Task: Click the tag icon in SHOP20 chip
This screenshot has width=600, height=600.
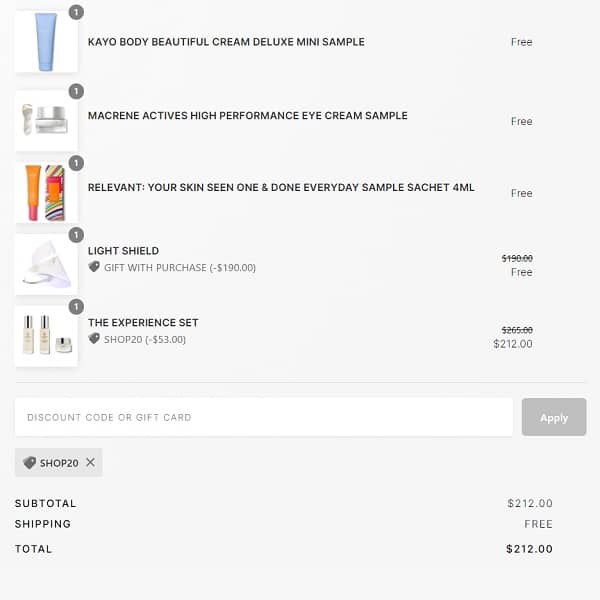Action: (x=29, y=463)
